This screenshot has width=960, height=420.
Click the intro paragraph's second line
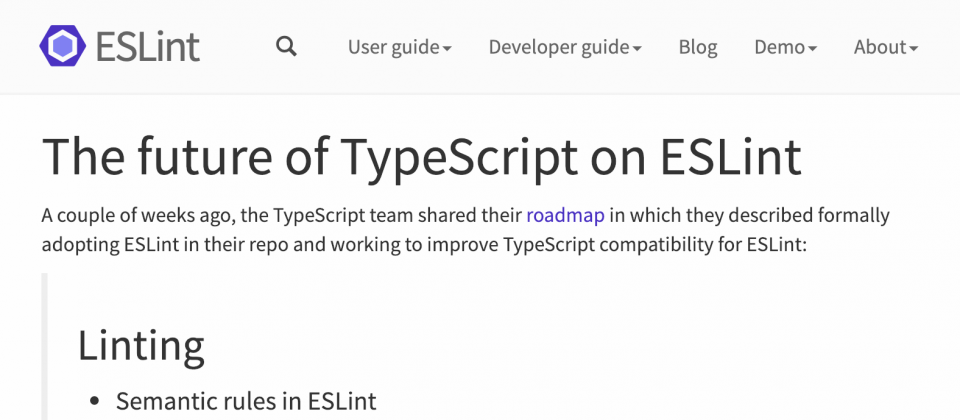click(425, 245)
